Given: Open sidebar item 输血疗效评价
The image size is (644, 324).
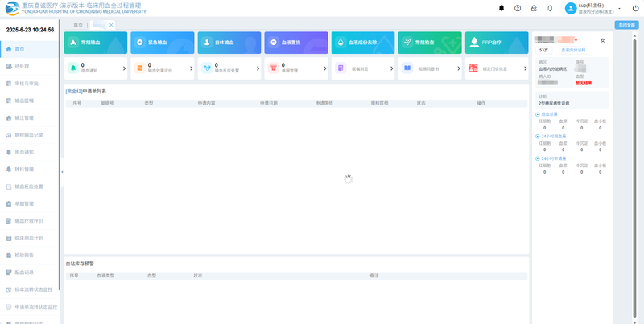Looking at the screenshot, I should pos(30,221).
